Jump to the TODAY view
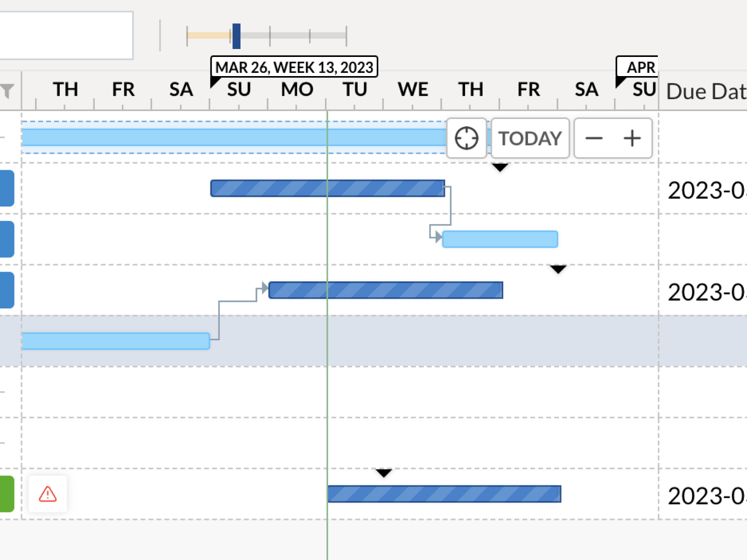The image size is (747, 560). pos(530,138)
